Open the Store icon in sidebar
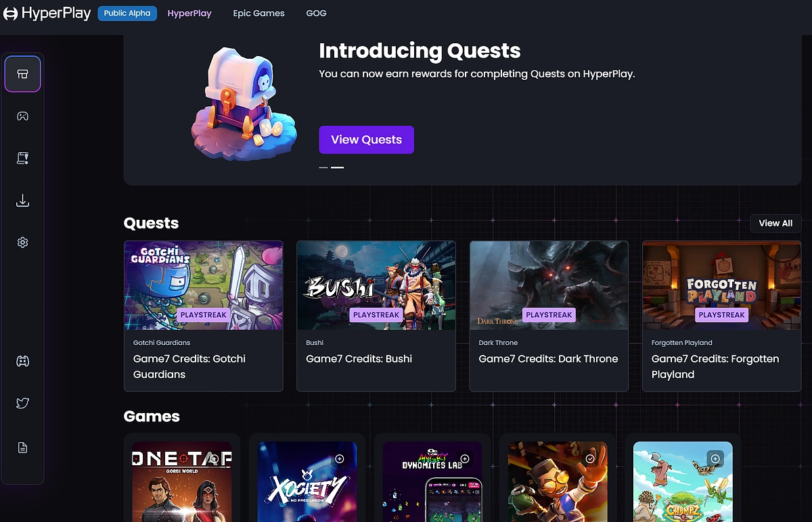The width and height of the screenshot is (812, 522). pyautogui.click(x=22, y=74)
